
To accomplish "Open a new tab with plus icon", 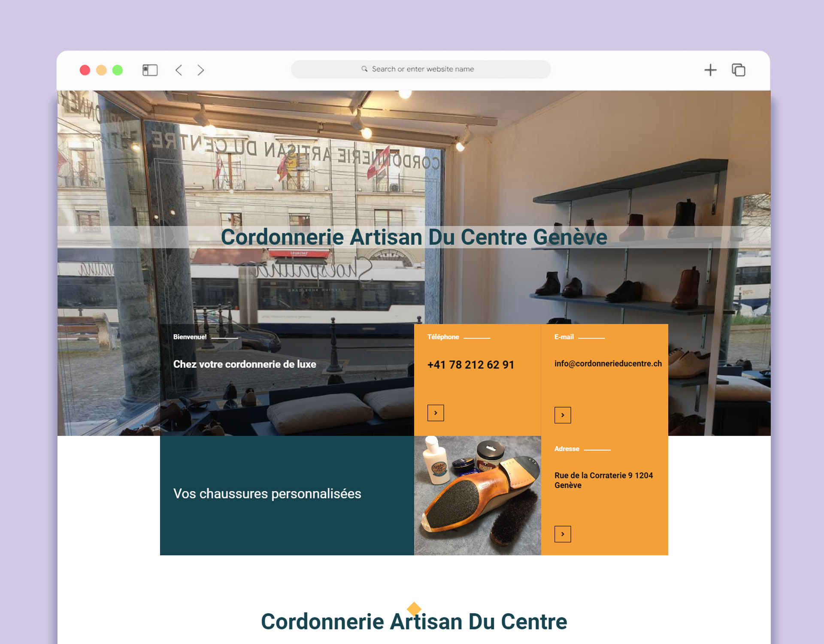I will tap(710, 70).
